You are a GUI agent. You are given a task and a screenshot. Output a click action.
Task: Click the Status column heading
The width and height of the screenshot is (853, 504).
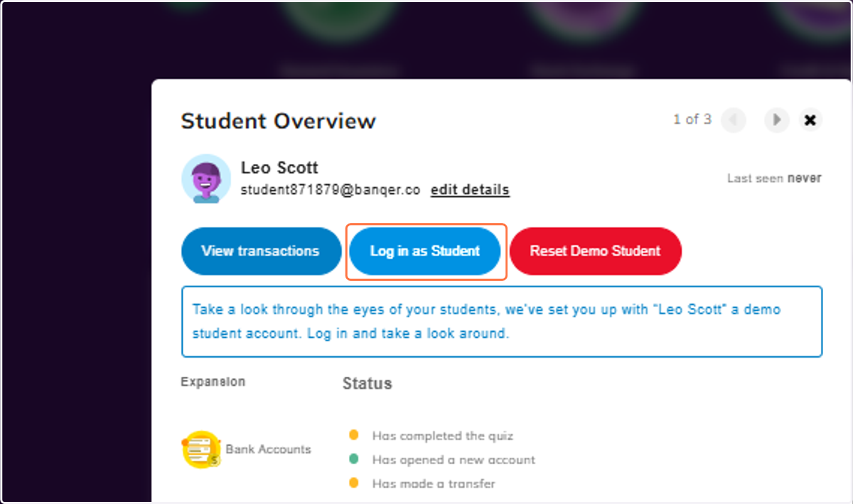[367, 384]
